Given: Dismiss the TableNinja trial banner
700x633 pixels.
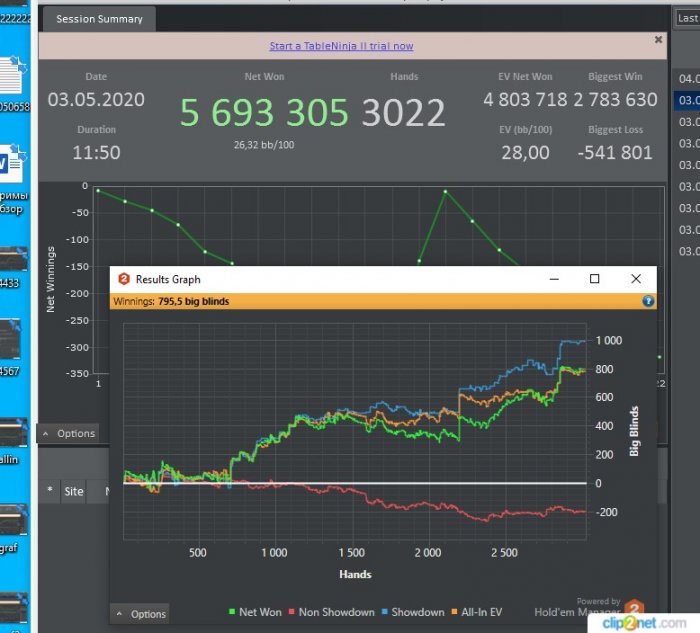Looking at the screenshot, I should 658,40.
